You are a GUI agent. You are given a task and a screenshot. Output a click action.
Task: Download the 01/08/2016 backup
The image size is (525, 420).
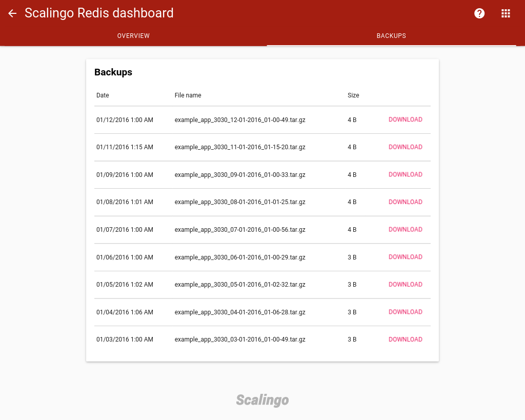coord(405,202)
